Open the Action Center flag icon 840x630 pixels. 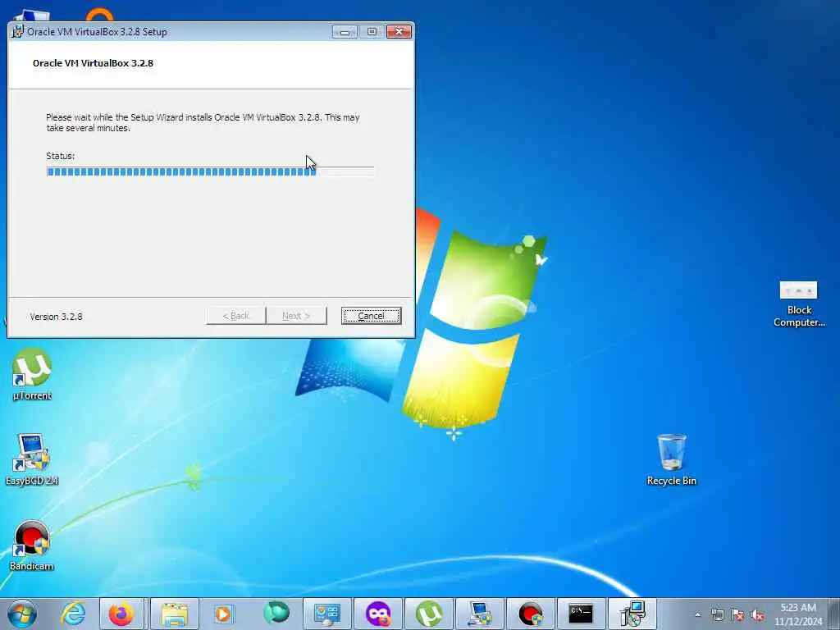click(737, 614)
